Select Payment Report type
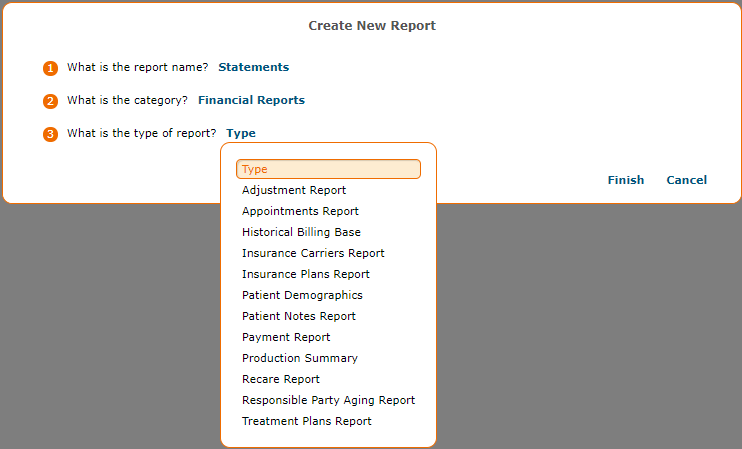Image resolution: width=742 pixels, height=449 pixels. 286,337
